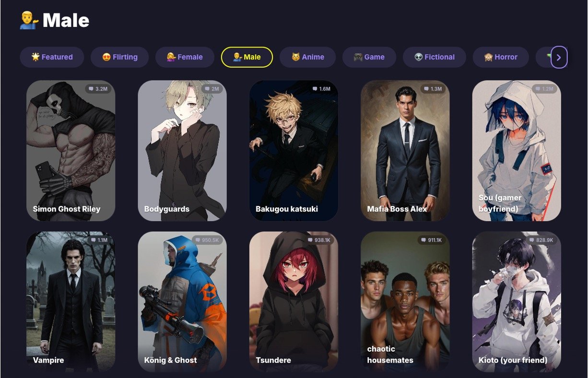Go to the Game category tab
The width and height of the screenshot is (588, 378).
tap(369, 57)
